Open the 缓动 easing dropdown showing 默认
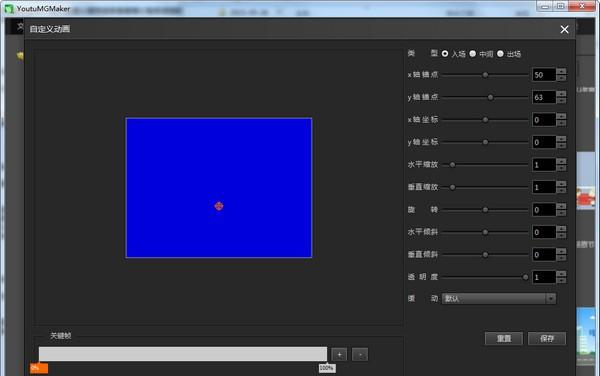The image size is (600, 376). click(x=499, y=299)
